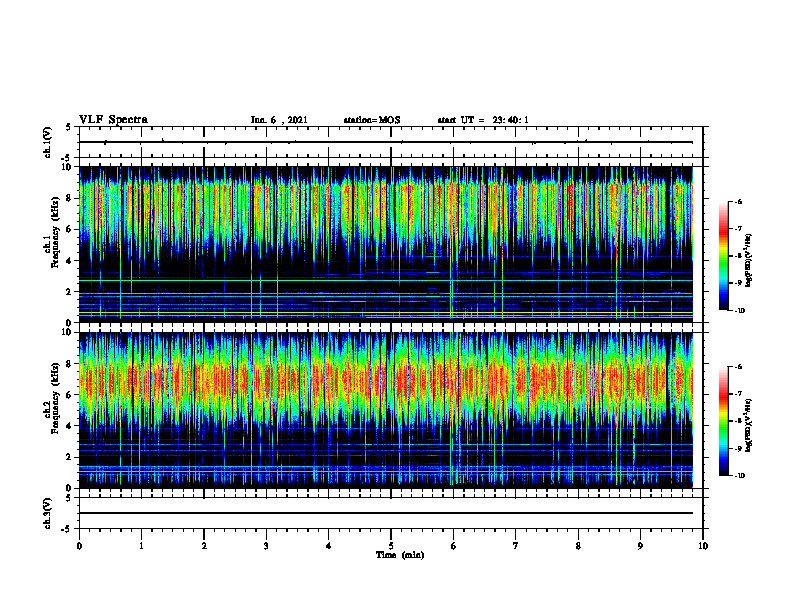Click the ch.2 spectrogram color bar

724,421
